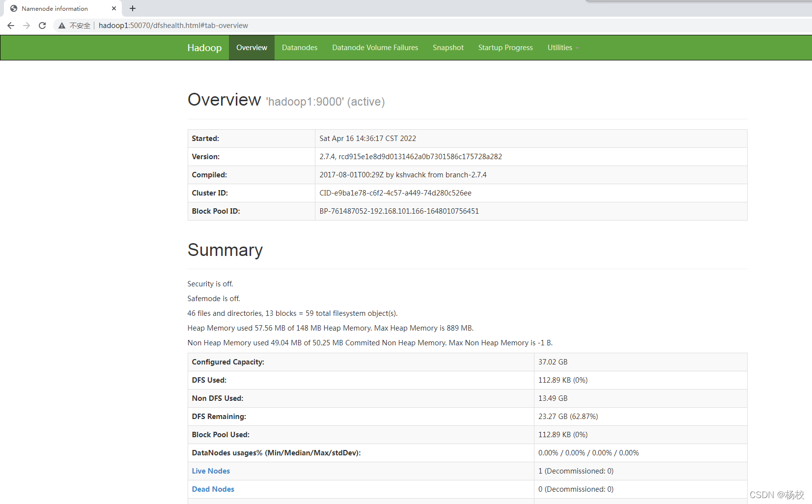Click the Block Pool Used value
This screenshot has height=504, width=812.
pos(563,435)
